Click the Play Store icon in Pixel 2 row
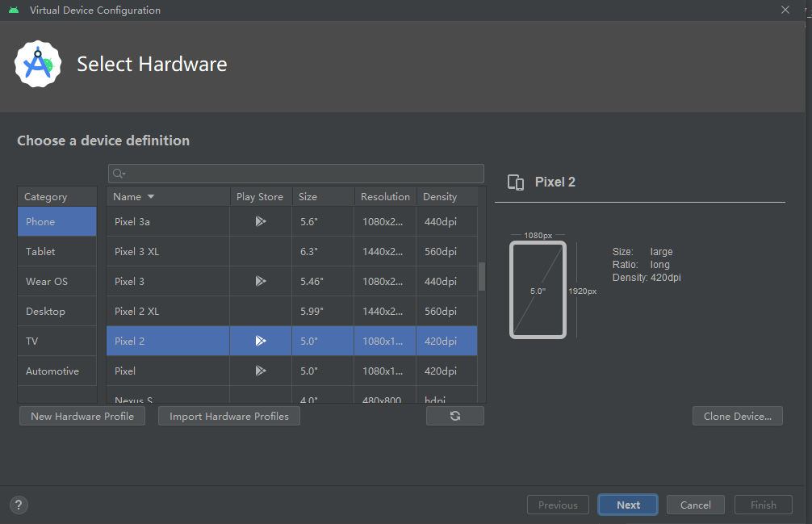The height and width of the screenshot is (524, 812). pos(260,341)
